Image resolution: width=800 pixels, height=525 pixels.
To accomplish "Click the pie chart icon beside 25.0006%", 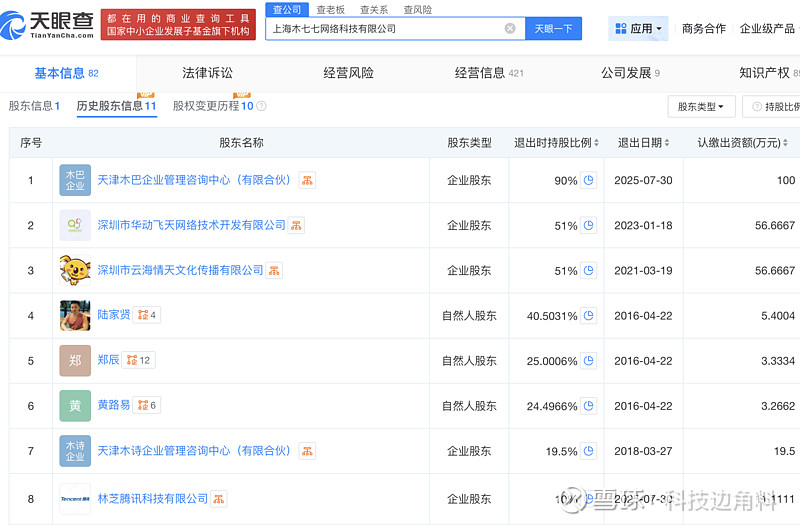I will tap(588, 361).
